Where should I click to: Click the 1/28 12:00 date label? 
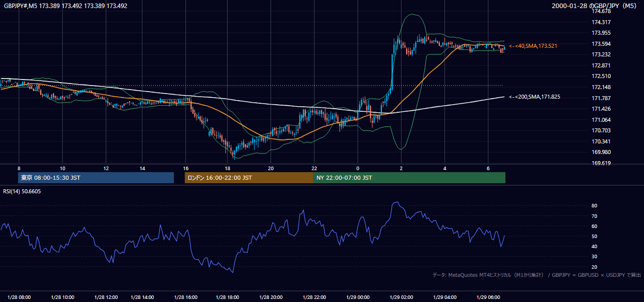click(x=106, y=297)
